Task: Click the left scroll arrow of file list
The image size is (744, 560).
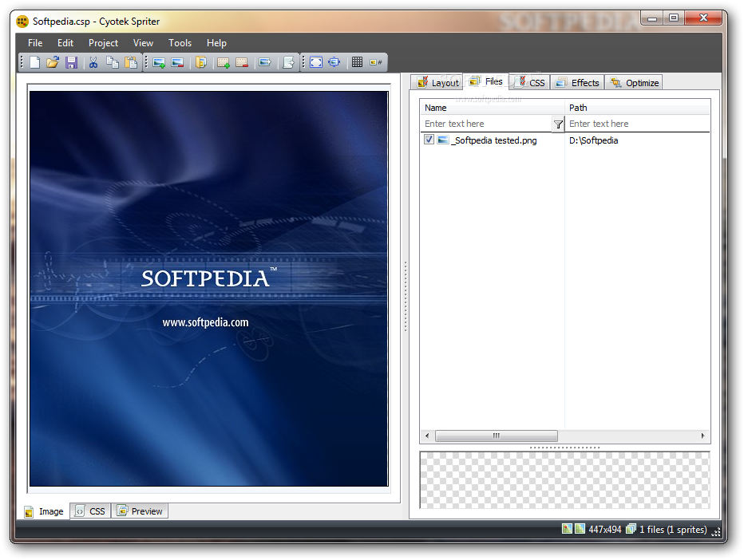Action: [x=427, y=436]
